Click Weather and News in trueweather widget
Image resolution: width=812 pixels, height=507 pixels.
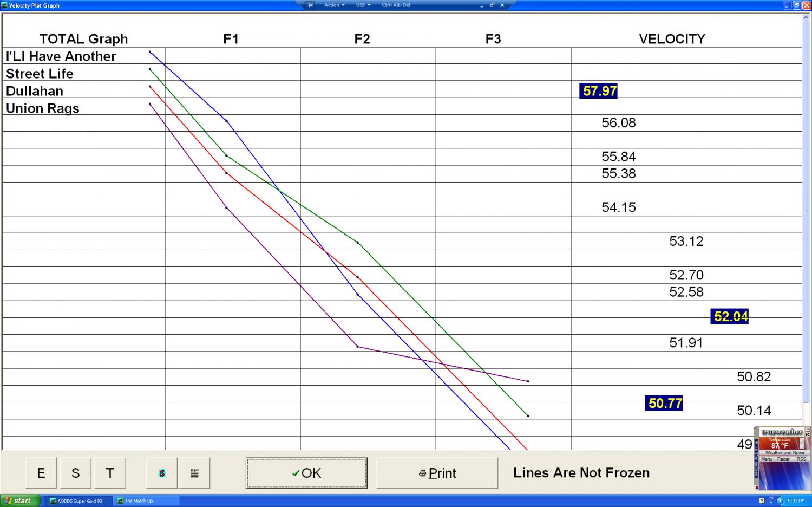(784, 453)
